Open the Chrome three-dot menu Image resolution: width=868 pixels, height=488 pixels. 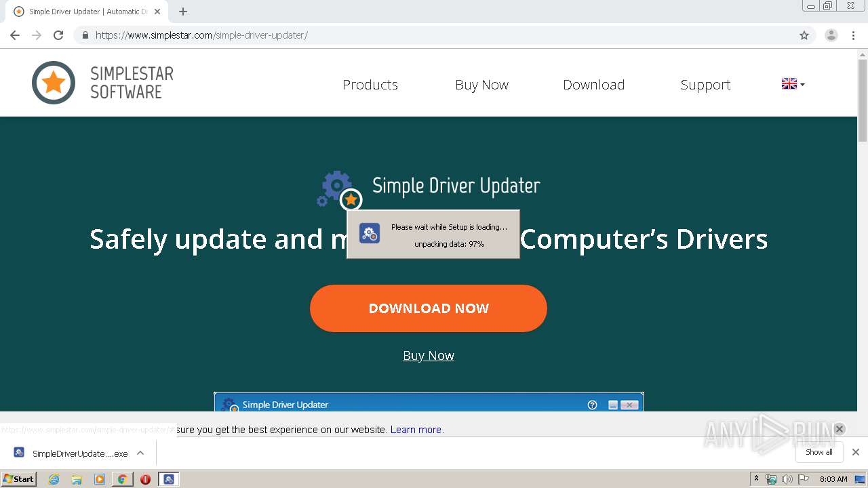(854, 35)
